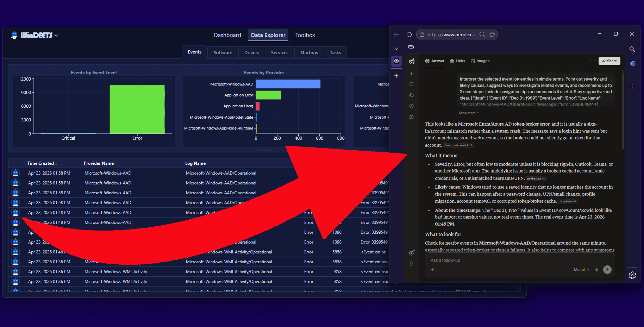Click the tab actions icon beside the chevron
This screenshot has height=327, width=644.
click(x=411, y=47)
